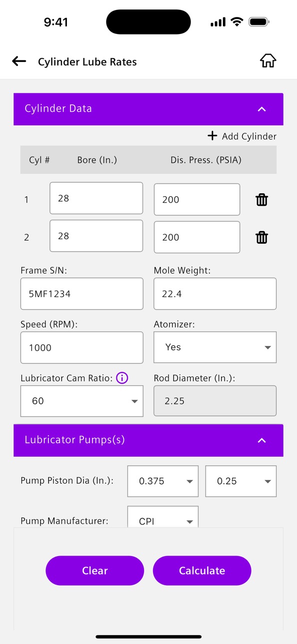This screenshot has height=644, width=297.
Task: Open the Atomizer dropdown
Action: [x=215, y=347]
